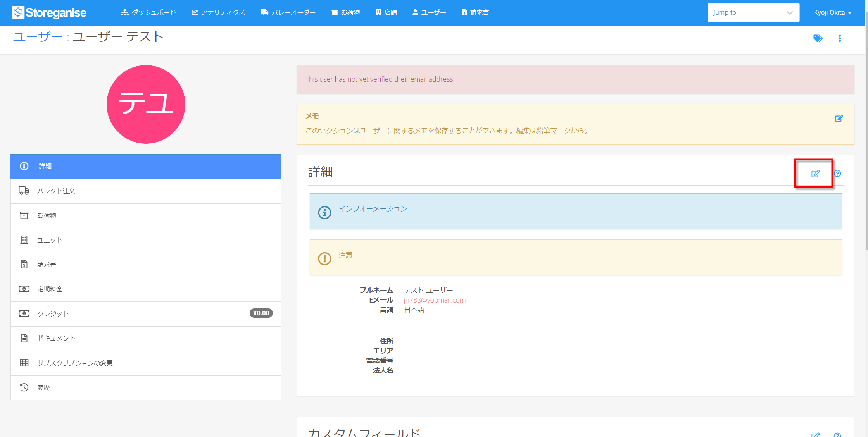Click the テユ user avatar

[x=146, y=104]
